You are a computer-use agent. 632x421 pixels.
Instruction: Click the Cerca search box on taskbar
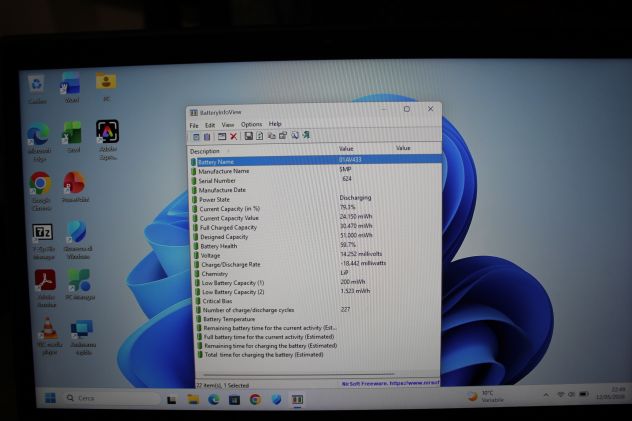[x=111, y=398]
